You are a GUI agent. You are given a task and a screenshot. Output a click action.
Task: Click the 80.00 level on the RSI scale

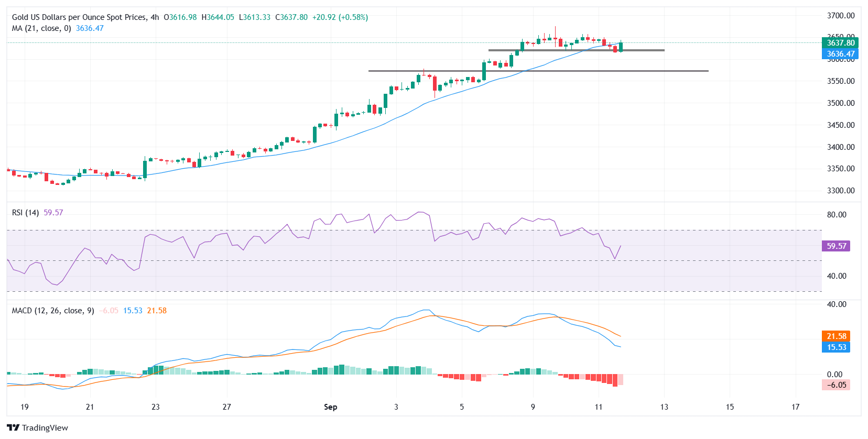(x=837, y=215)
